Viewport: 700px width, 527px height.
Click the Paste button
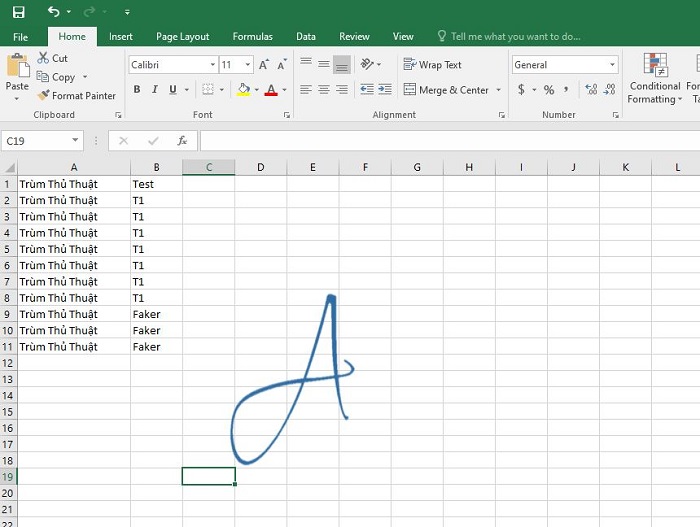(17, 75)
